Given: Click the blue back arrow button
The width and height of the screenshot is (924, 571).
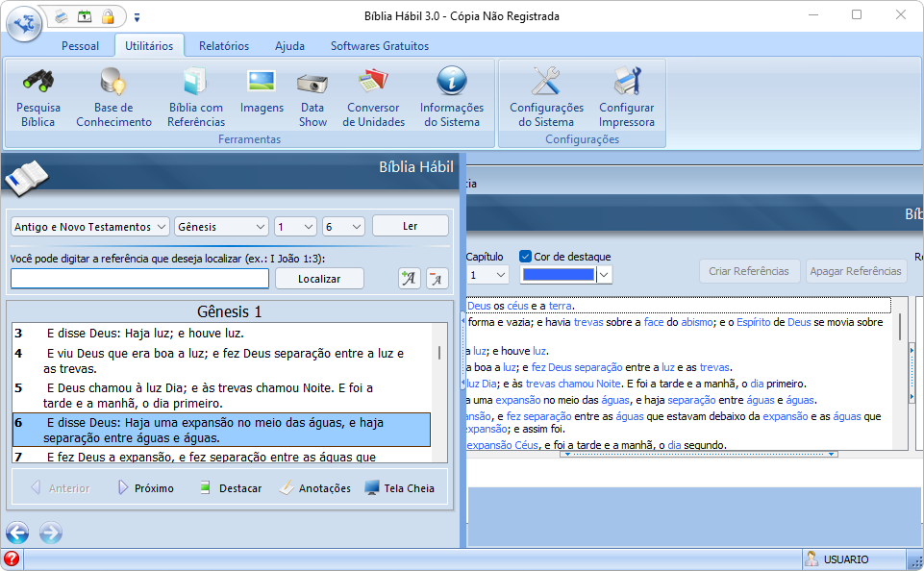Looking at the screenshot, I should pyautogui.click(x=17, y=533).
